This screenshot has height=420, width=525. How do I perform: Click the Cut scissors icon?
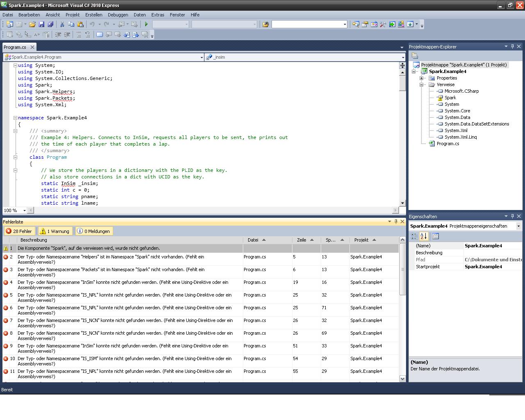(x=62, y=25)
